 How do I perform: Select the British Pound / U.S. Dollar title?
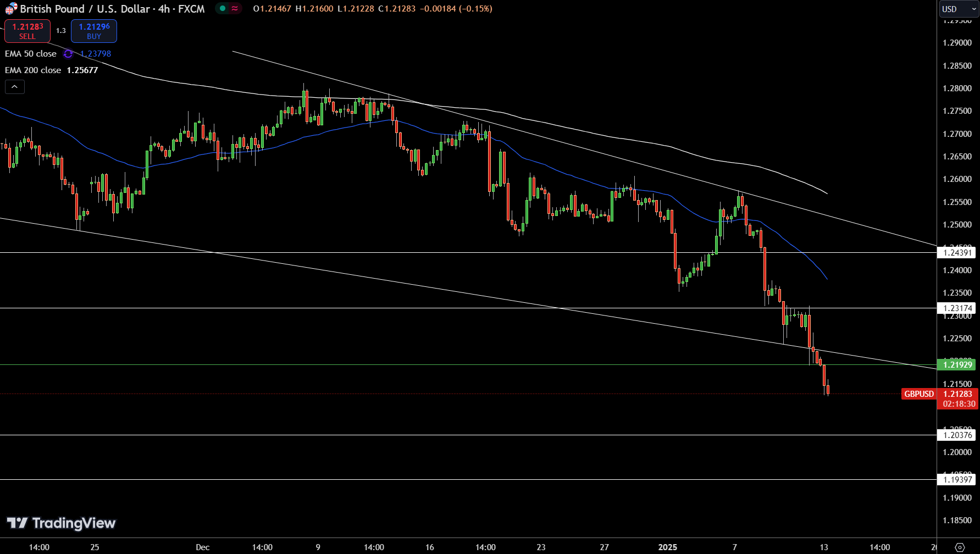[x=85, y=9]
